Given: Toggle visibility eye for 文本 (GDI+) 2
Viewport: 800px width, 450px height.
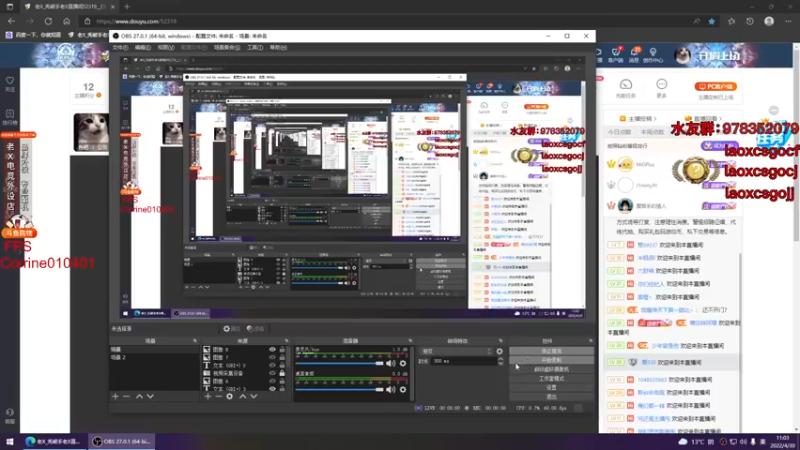Looking at the screenshot, I should [272, 365].
